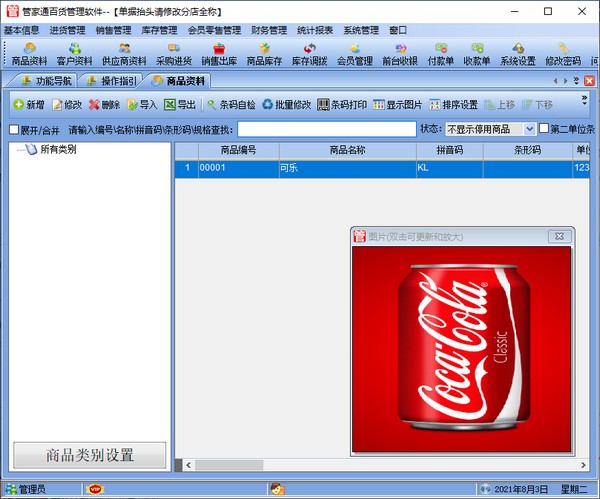Click 删除 delete icon
The width and height of the screenshot is (600, 499).
pos(104,104)
